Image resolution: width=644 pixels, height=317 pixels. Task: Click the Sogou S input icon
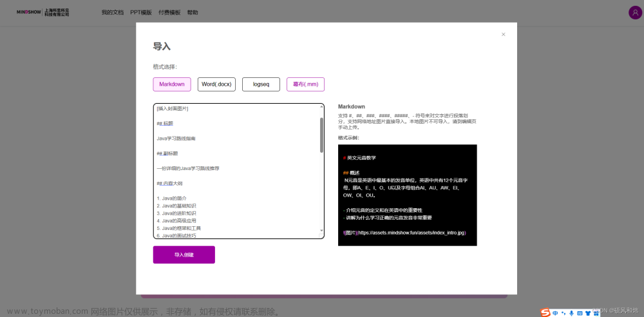(x=545, y=312)
